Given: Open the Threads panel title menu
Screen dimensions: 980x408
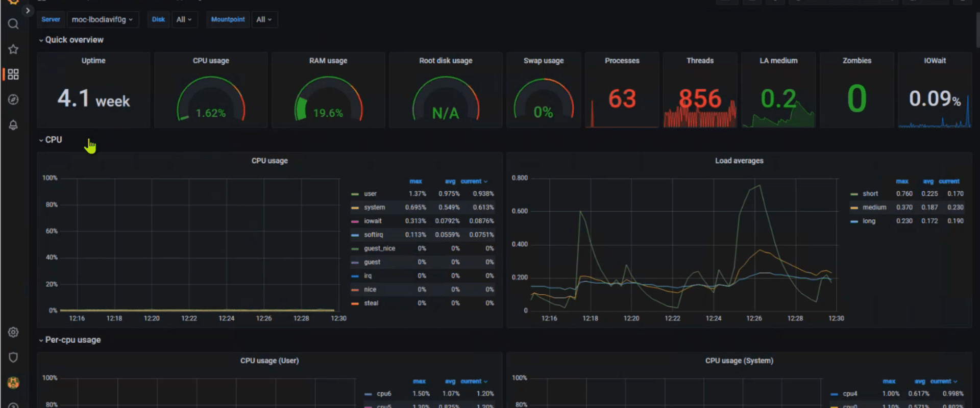Looking at the screenshot, I should point(700,61).
